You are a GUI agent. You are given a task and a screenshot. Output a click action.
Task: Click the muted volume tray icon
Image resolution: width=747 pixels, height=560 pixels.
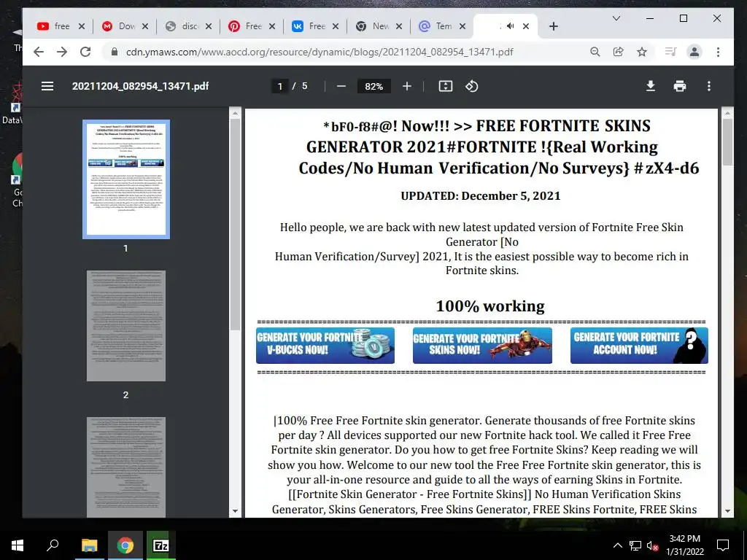(x=652, y=545)
